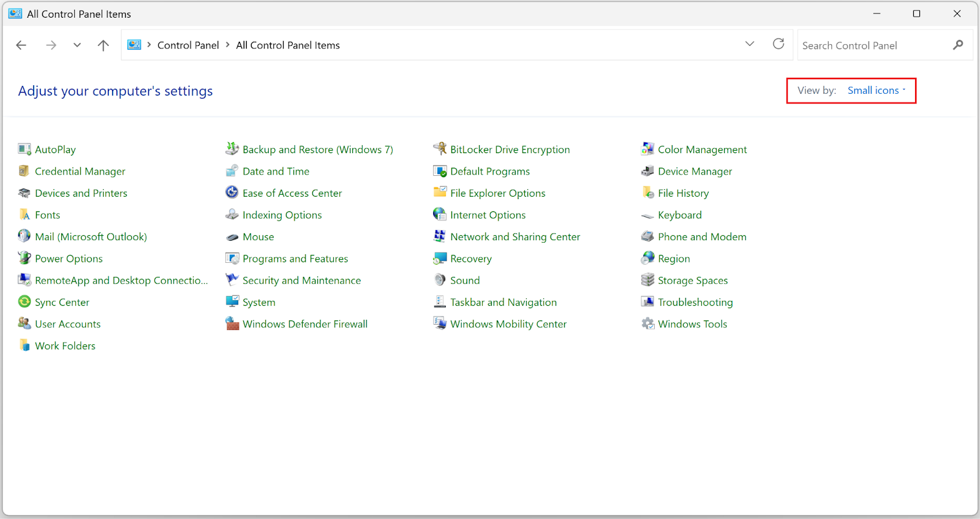Viewport: 980px width, 519px height.
Task: Click the Windows Tools gear icon
Action: click(x=647, y=324)
